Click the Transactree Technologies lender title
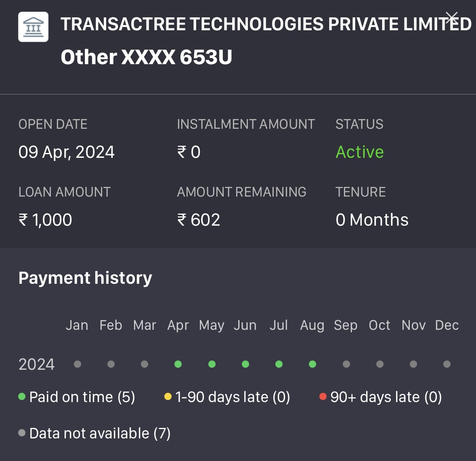476x461 pixels. click(x=266, y=24)
